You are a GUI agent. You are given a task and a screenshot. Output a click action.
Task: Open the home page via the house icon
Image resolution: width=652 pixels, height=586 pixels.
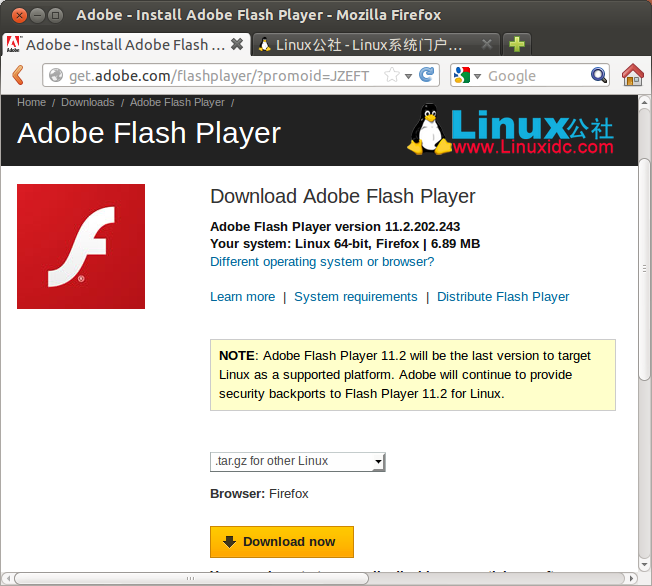tap(632, 75)
